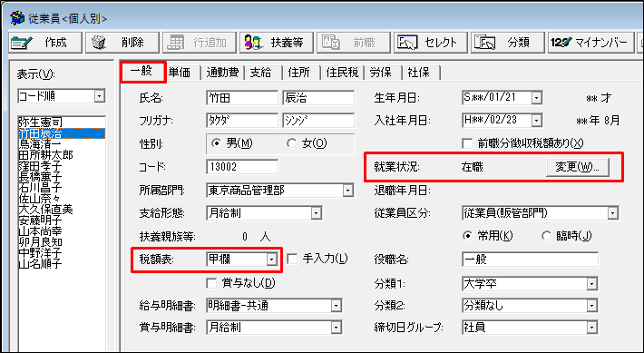Click the 変更(W)... button

point(578,167)
